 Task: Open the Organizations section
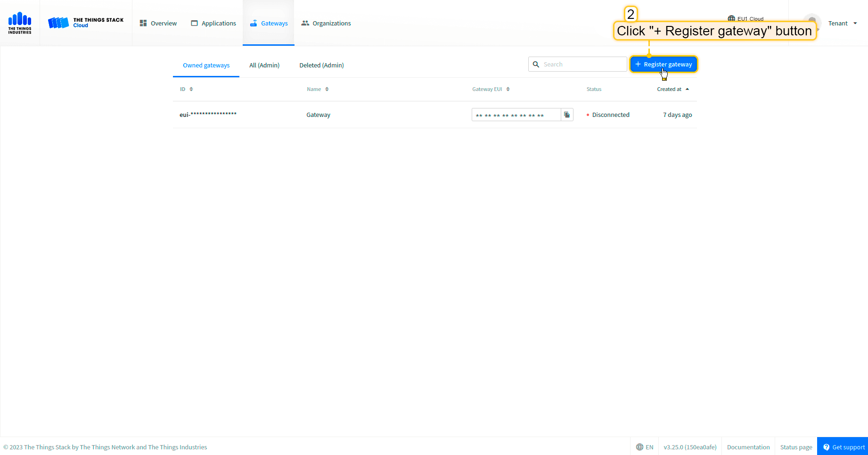pos(326,23)
